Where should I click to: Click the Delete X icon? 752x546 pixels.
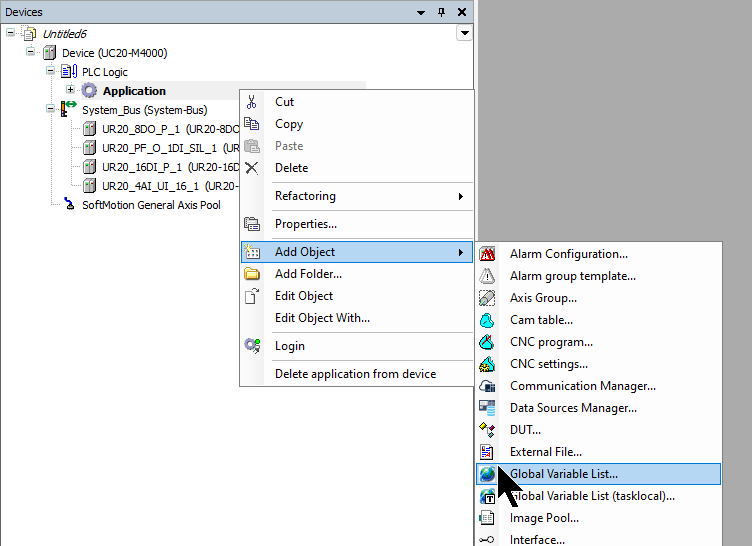coord(251,168)
